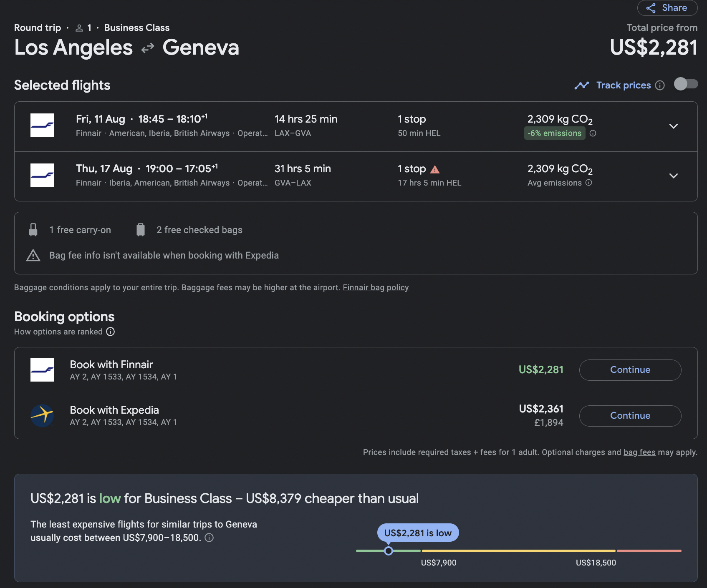Click Finnair logo on GVA–LAX flight
Viewport: 707px width, 588px height.
pos(42,175)
